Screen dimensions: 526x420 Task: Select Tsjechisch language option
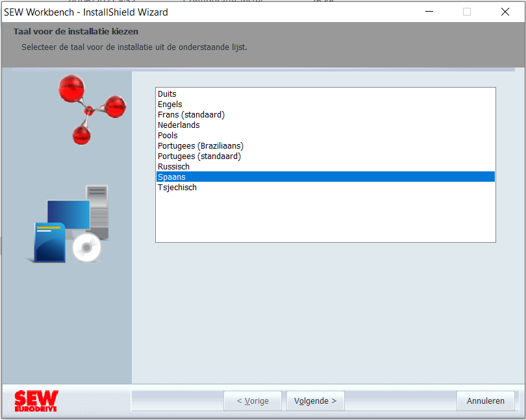point(325,188)
